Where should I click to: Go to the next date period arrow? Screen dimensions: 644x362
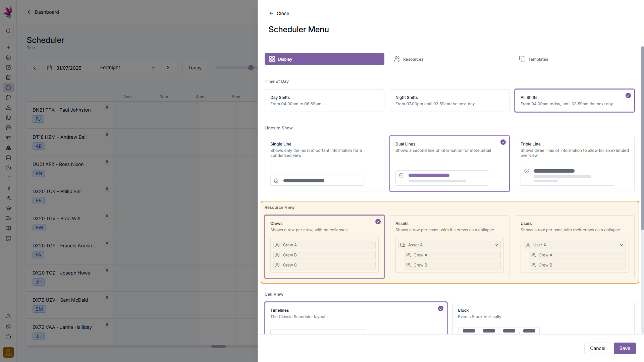tap(168, 68)
